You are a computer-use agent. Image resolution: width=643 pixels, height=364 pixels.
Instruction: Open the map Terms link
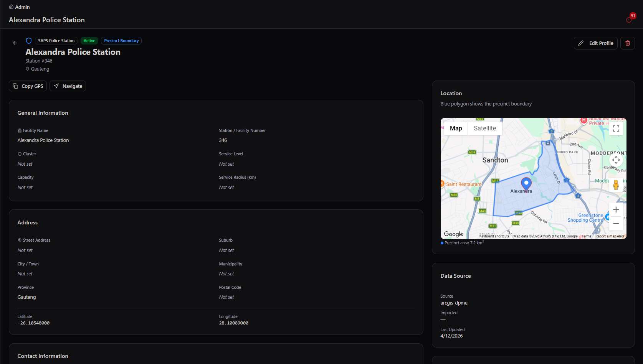(x=586, y=236)
